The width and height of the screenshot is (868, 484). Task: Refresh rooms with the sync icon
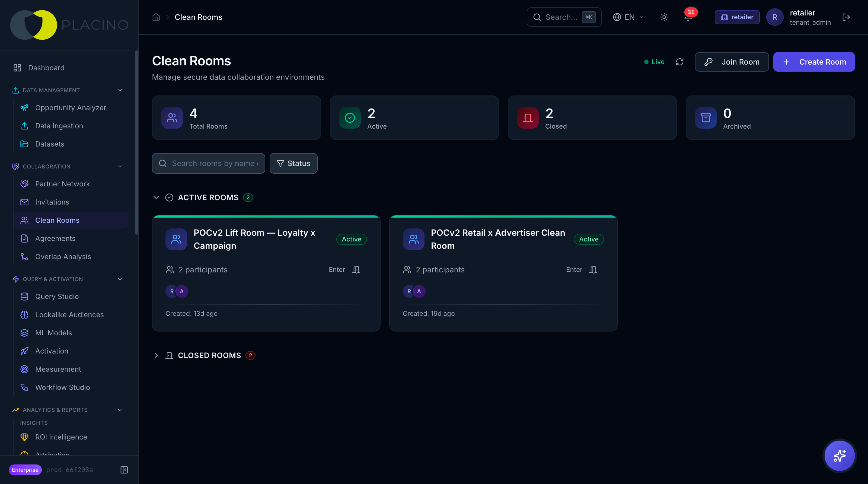tap(680, 62)
